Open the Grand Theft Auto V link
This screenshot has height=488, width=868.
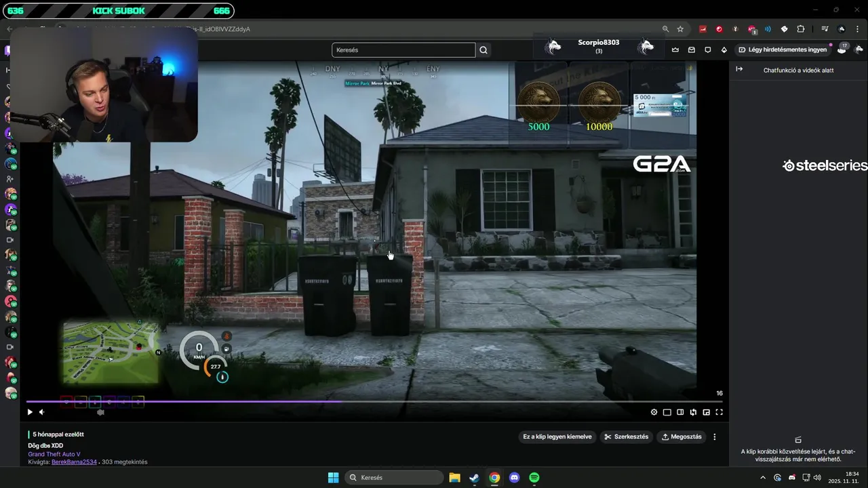(x=54, y=454)
